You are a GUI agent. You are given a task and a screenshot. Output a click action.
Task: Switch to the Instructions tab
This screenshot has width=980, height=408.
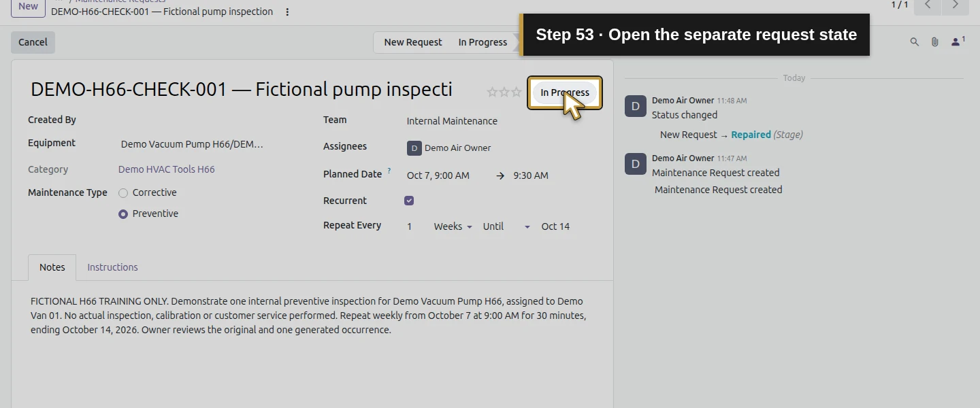pyautogui.click(x=112, y=267)
